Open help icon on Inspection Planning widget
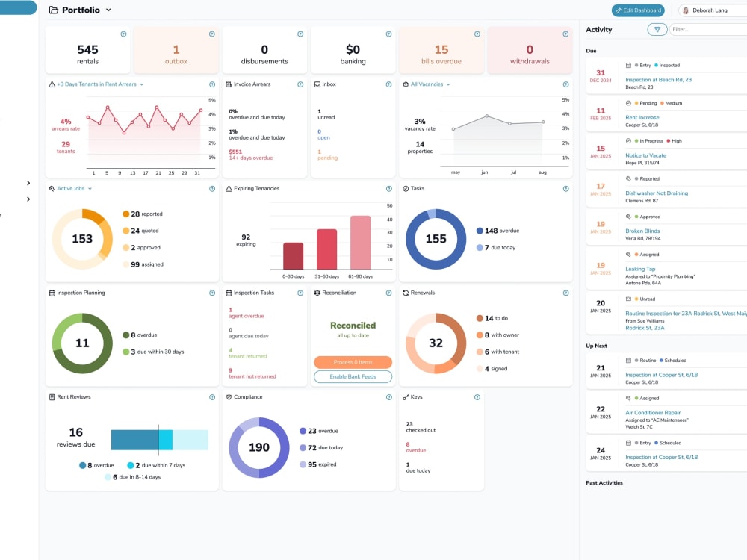Viewport: 747px width, 560px height. 212,293
